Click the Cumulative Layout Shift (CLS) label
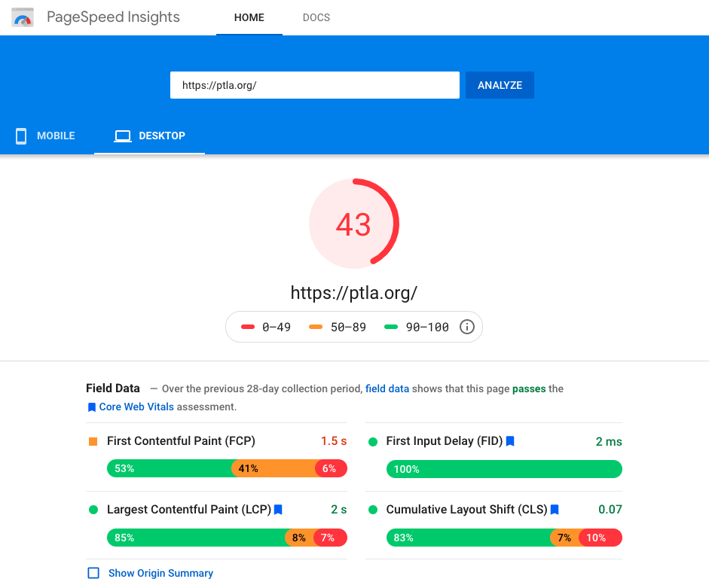 click(x=466, y=510)
